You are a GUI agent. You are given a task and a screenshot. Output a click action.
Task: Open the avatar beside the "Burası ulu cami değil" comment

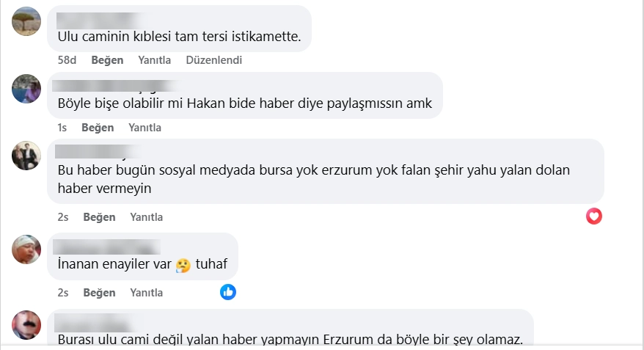tap(27, 325)
